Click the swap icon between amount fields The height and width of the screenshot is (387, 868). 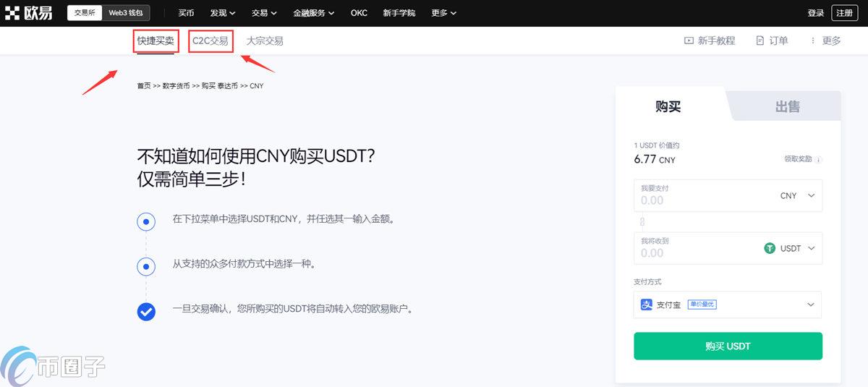642,221
